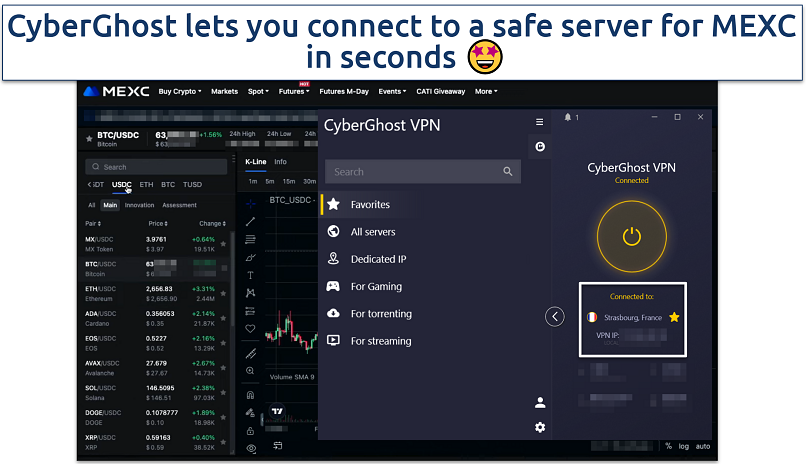Toggle the Strasbourg, France favorite star
The image size is (806, 464).
click(674, 318)
